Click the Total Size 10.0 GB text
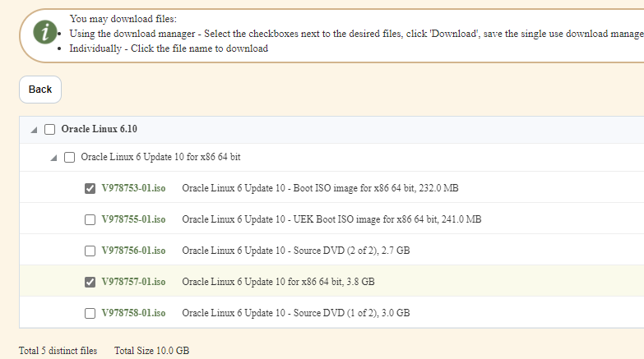Image resolution: width=644 pixels, height=359 pixels. tap(151, 351)
